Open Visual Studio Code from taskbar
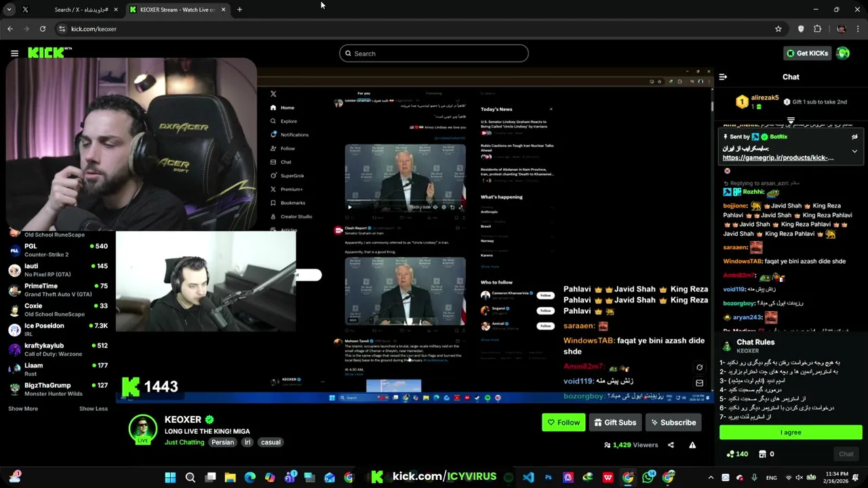This screenshot has width=868, height=488. click(x=528, y=477)
